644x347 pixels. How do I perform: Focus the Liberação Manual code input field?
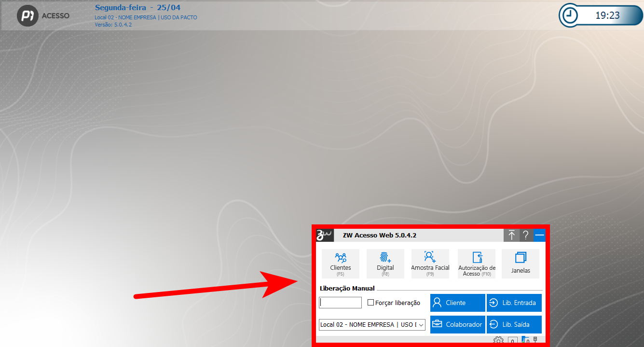[340, 303]
